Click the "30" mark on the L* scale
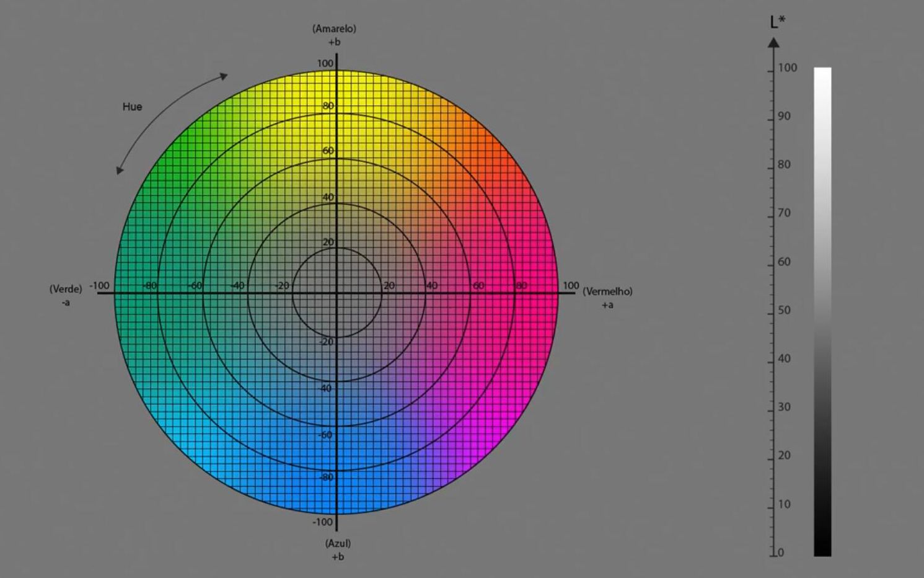This screenshot has width=924, height=578. point(785,407)
